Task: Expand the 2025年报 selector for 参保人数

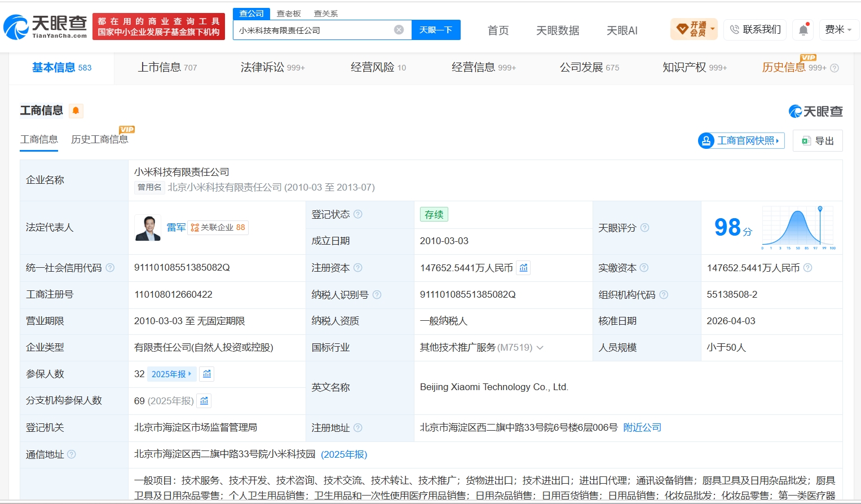Action: click(x=171, y=374)
